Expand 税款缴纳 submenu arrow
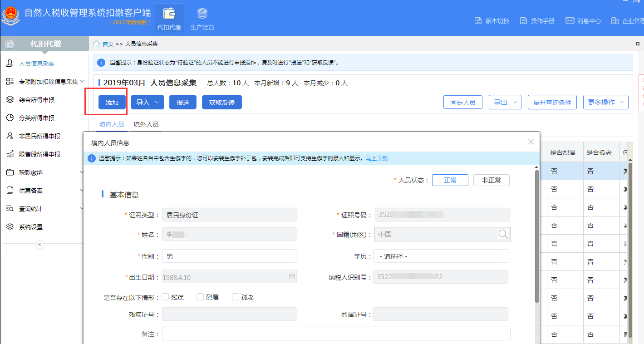 click(82, 172)
